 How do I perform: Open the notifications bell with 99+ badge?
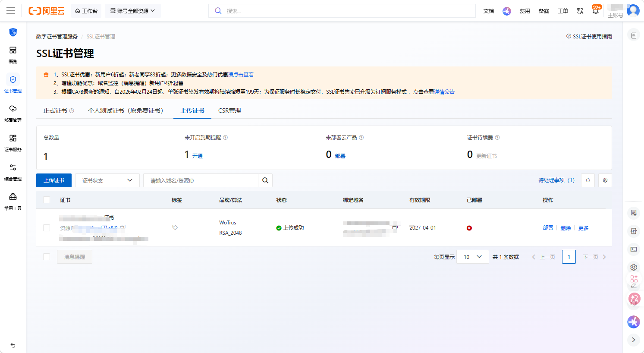pos(596,10)
